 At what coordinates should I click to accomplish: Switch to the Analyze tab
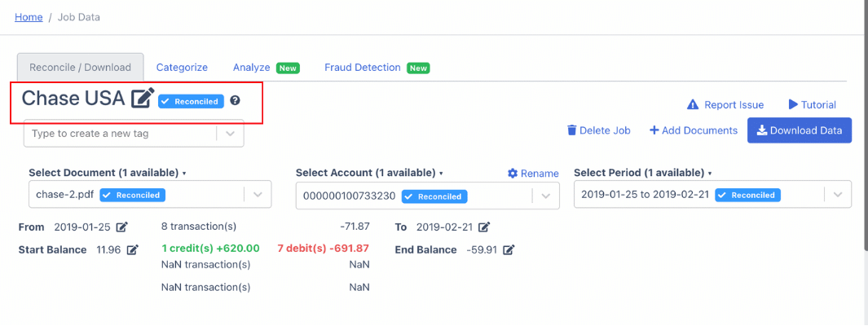click(251, 68)
